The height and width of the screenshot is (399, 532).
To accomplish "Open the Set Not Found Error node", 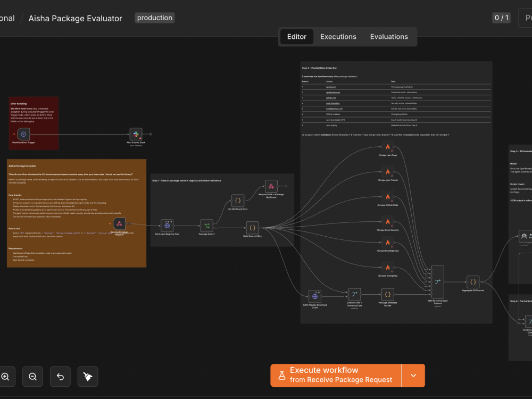I will 238,201.
